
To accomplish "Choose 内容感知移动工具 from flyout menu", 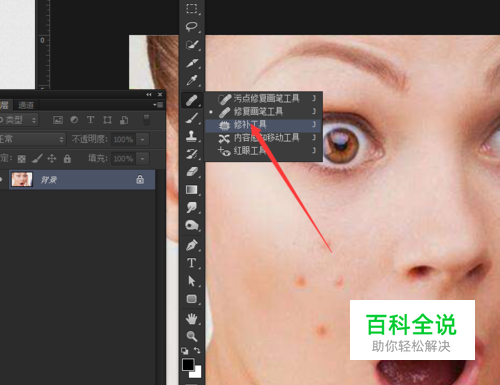I will (263, 138).
